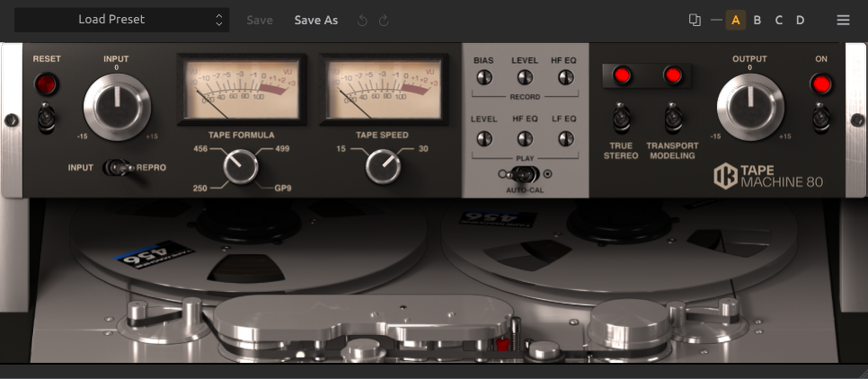Screen dimensions: 868x379
Task: Open the hamburger menu
Action: 843,20
